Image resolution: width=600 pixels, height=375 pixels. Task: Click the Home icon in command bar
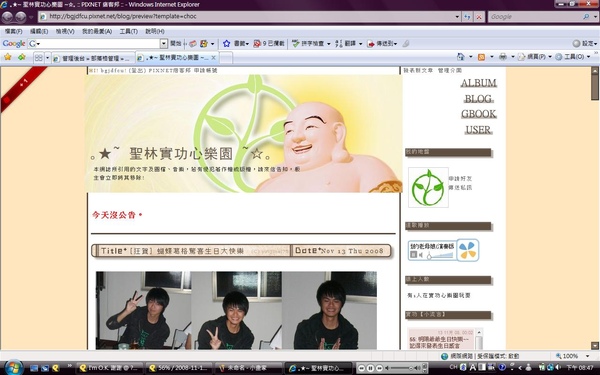click(x=461, y=57)
